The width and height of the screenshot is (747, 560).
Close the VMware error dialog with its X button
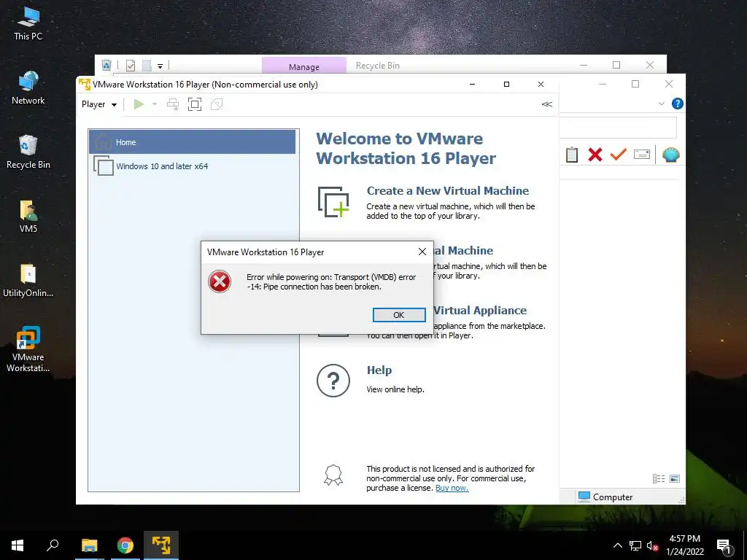click(422, 252)
